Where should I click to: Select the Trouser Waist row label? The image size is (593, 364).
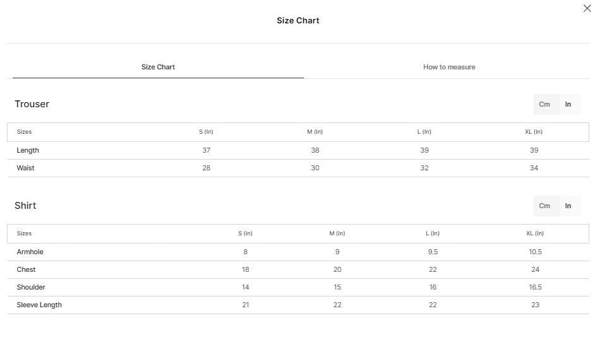pyautogui.click(x=25, y=168)
